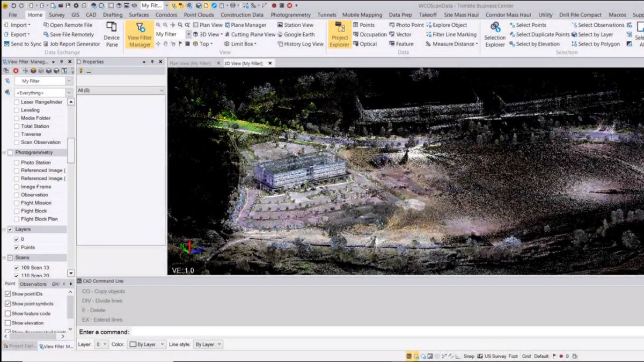Click the Feature data command
Screen dimensions: 644x362
click(401, 44)
